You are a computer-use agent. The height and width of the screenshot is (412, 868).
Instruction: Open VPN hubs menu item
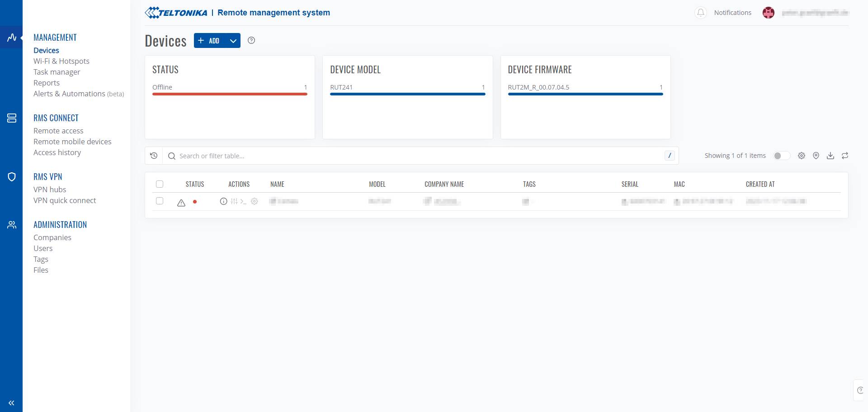pos(50,189)
